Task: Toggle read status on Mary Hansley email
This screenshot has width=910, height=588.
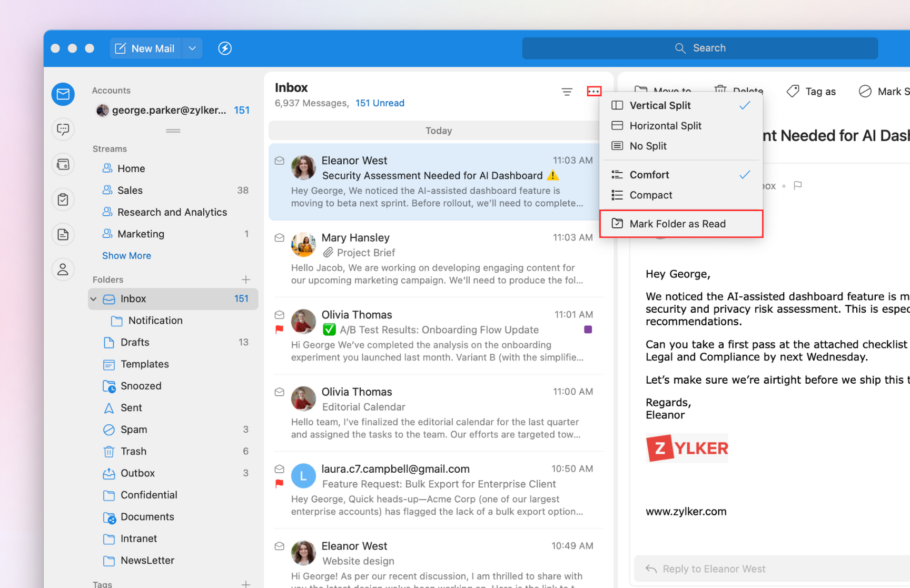Action: (280, 238)
